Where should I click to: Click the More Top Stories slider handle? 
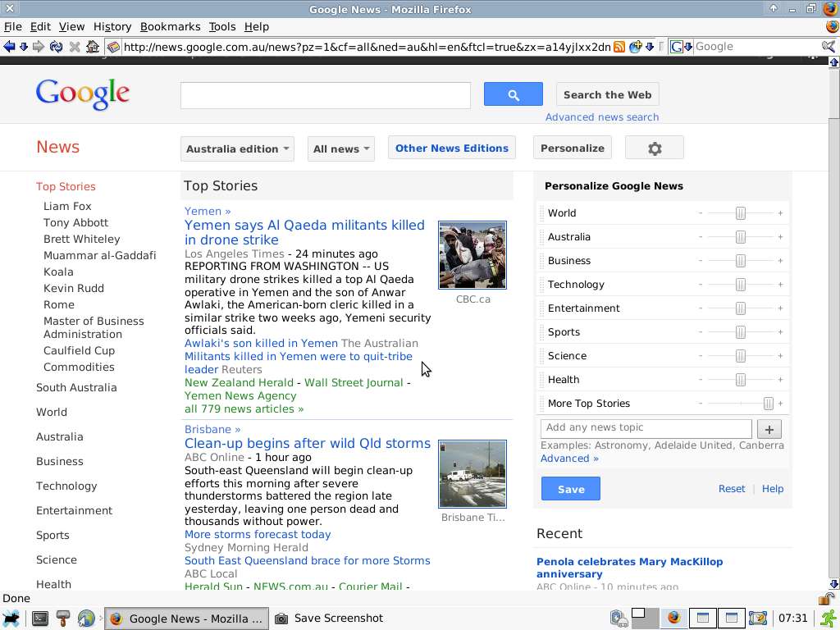768,404
